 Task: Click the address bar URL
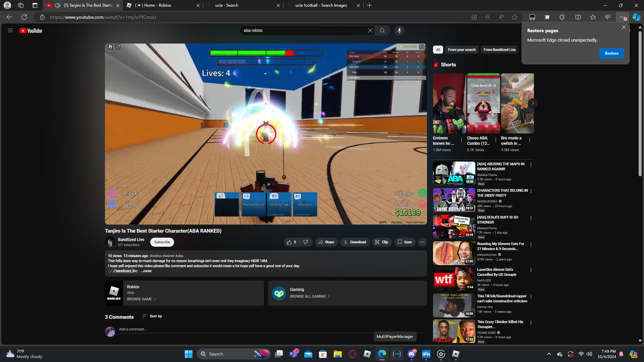(x=103, y=17)
